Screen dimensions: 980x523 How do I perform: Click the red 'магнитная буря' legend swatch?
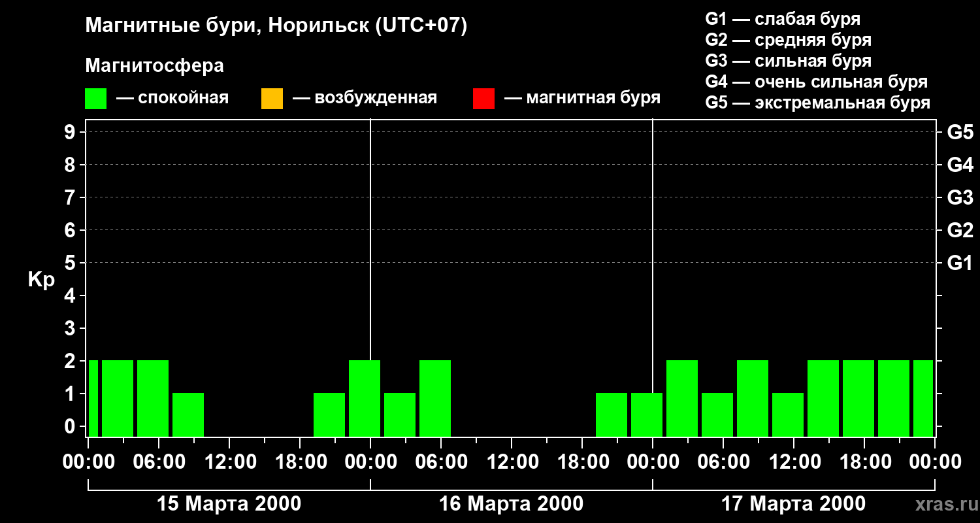pos(483,99)
